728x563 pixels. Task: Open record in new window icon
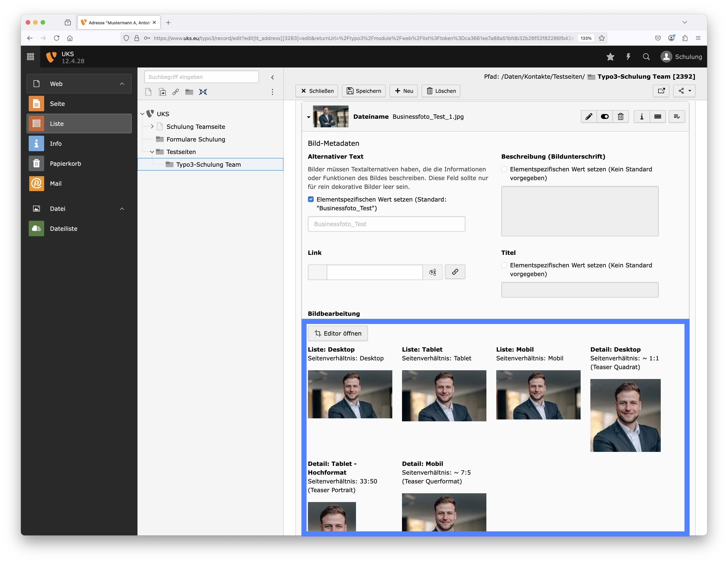[661, 91]
